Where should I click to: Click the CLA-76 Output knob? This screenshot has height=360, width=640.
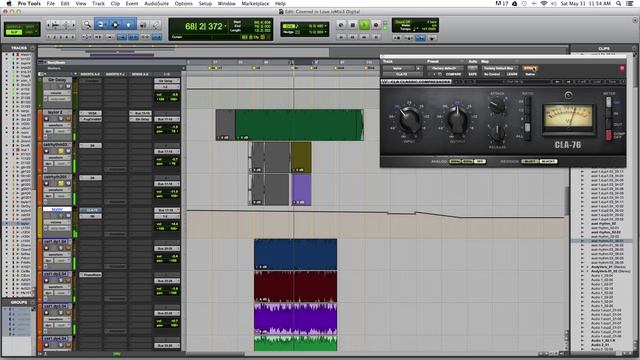[458, 119]
